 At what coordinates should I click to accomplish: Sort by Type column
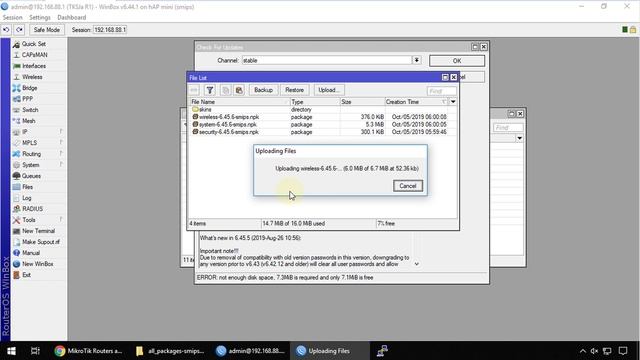pyautogui.click(x=315, y=102)
